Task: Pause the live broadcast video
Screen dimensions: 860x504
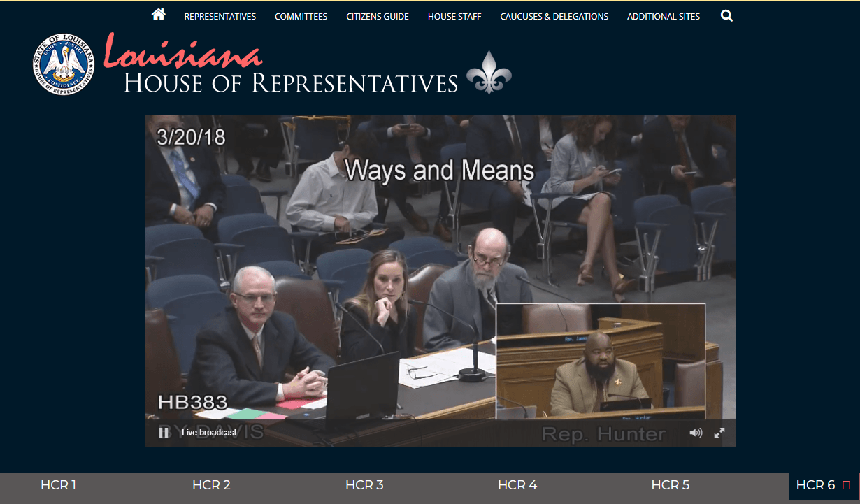Action: pyautogui.click(x=164, y=433)
